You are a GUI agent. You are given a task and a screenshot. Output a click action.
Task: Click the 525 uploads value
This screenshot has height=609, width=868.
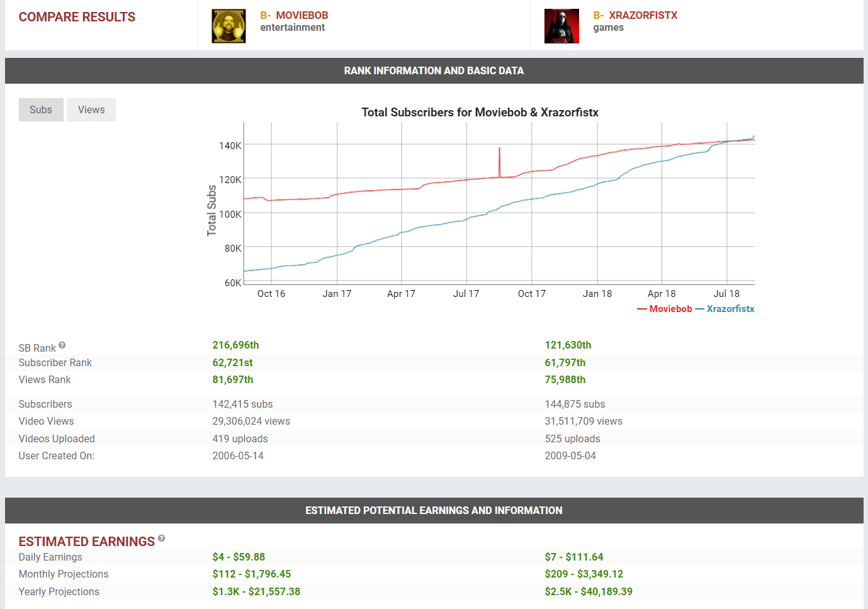coord(572,439)
